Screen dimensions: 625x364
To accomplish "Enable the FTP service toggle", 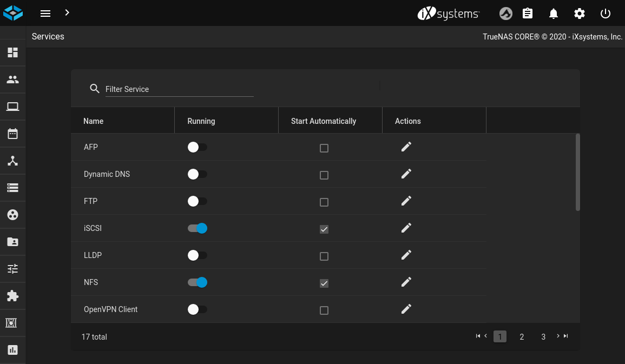I will click(x=198, y=201).
